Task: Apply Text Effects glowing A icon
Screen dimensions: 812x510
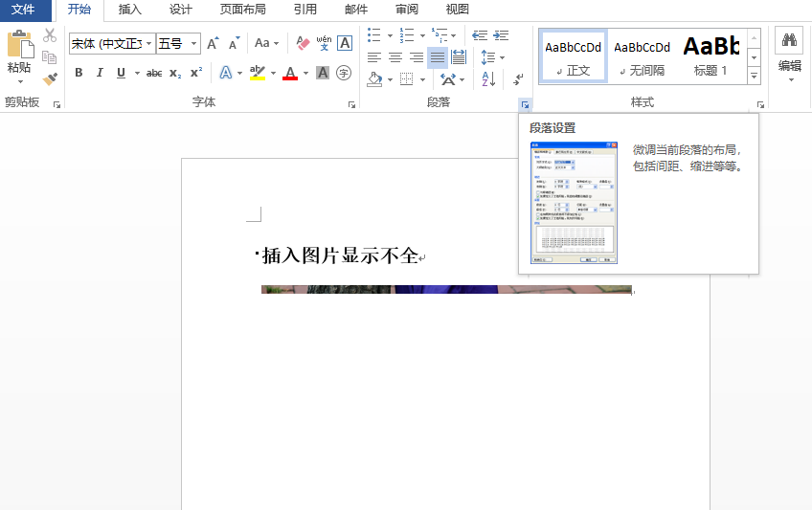Action: point(226,73)
